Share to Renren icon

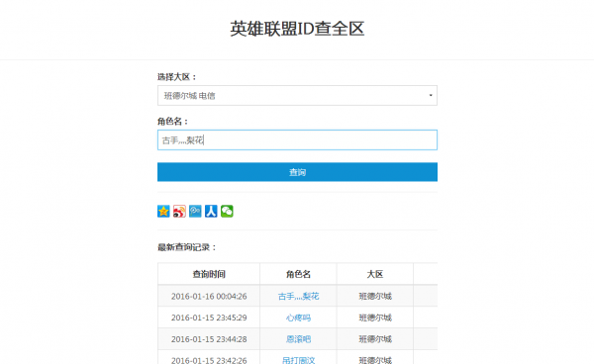click(211, 211)
